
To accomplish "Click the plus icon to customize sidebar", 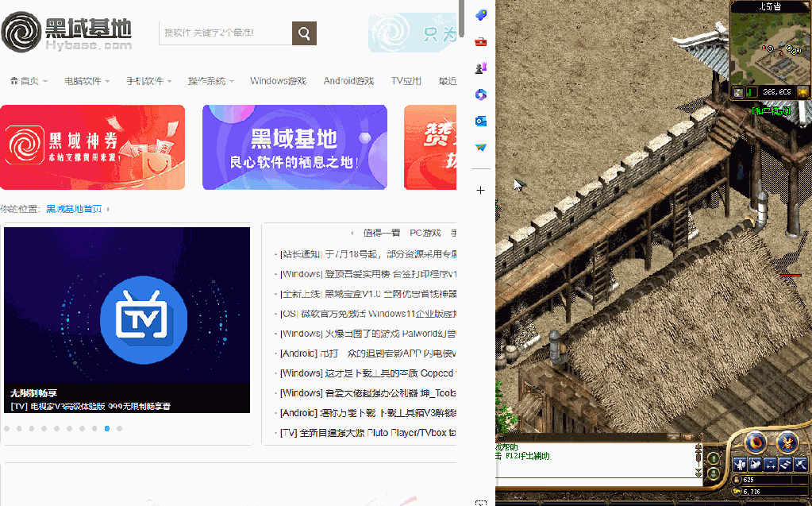I will click(x=480, y=191).
